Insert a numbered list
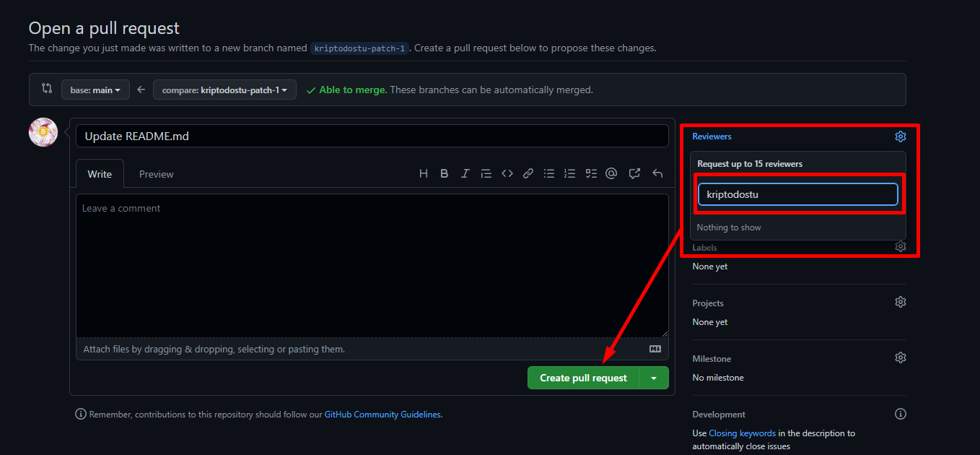980x455 pixels. [570, 173]
